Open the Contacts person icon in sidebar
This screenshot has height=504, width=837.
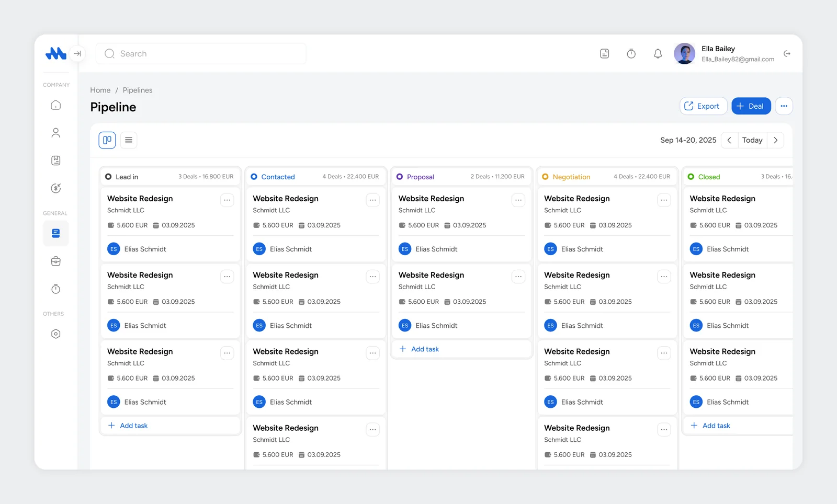click(x=56, y=133)
